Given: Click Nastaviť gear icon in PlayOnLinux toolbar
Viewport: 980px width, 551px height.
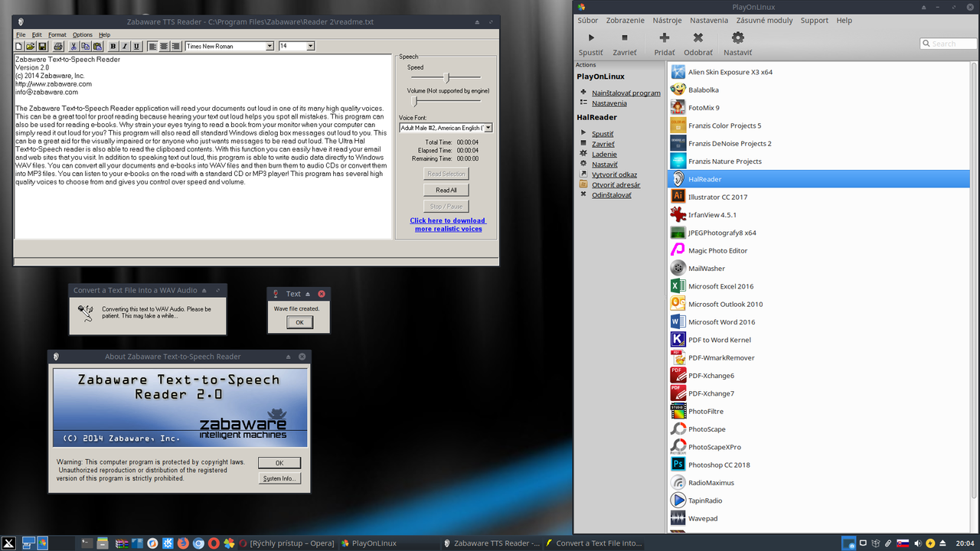Looking at the screenshot, I should 737,37.
